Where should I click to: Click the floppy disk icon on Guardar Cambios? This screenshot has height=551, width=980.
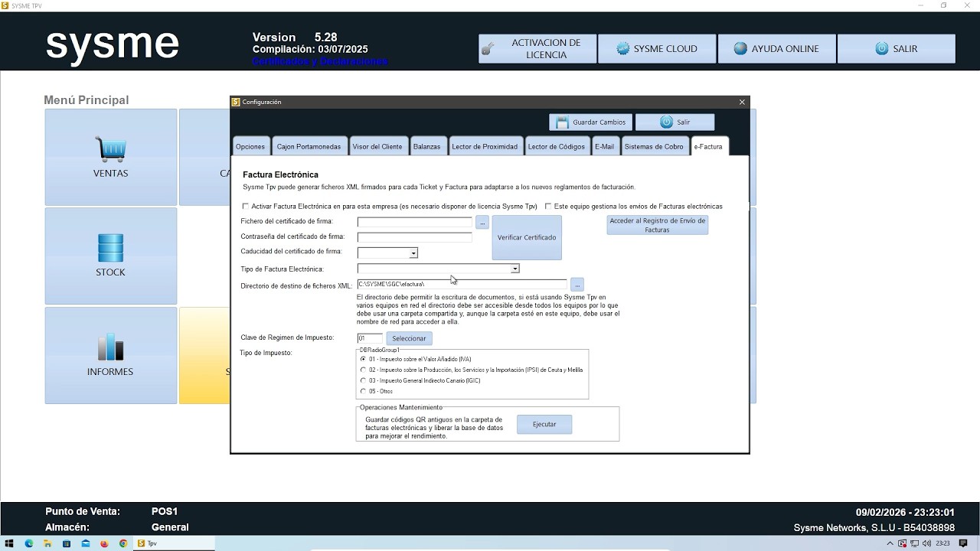tap(562, 122)
